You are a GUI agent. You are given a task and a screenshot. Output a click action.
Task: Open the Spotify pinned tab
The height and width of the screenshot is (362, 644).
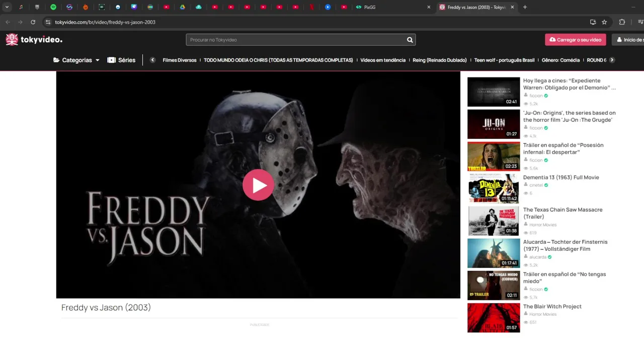click(x=53, y=7)
